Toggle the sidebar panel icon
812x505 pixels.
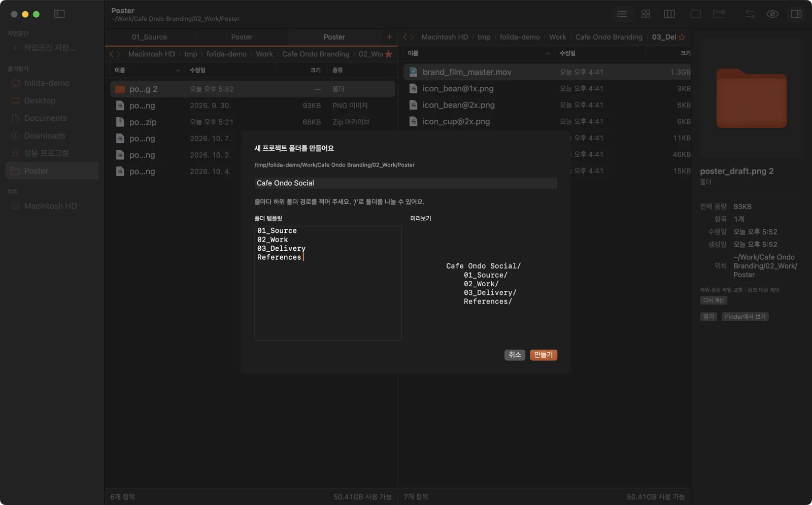(59, 14)
